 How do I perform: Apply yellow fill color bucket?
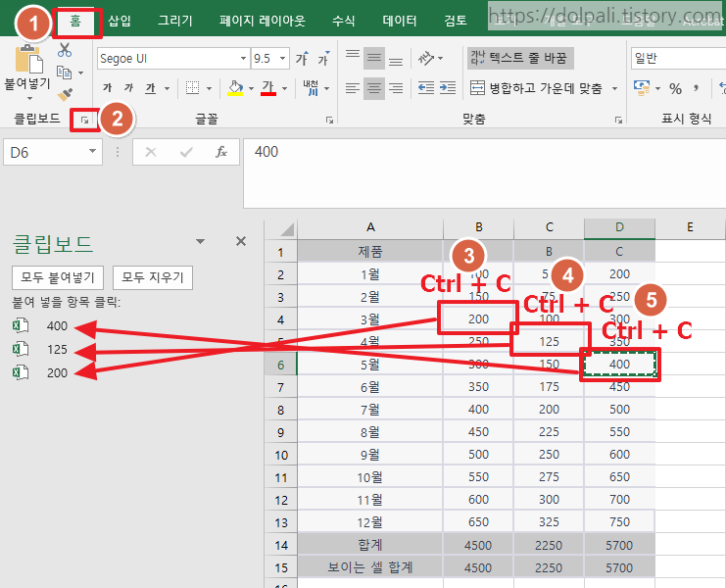point(235,88)
